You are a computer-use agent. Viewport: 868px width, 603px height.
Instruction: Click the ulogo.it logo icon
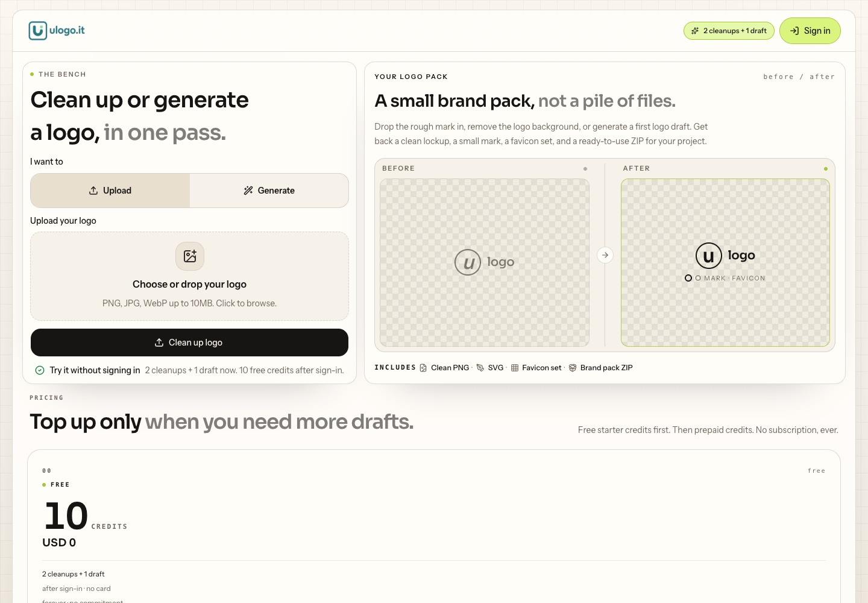click(38, 31)
